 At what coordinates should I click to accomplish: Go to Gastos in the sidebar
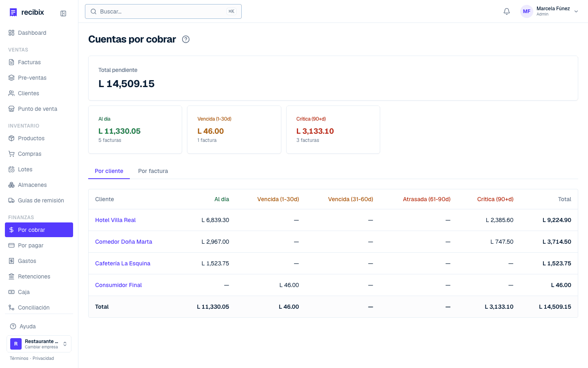39,261
